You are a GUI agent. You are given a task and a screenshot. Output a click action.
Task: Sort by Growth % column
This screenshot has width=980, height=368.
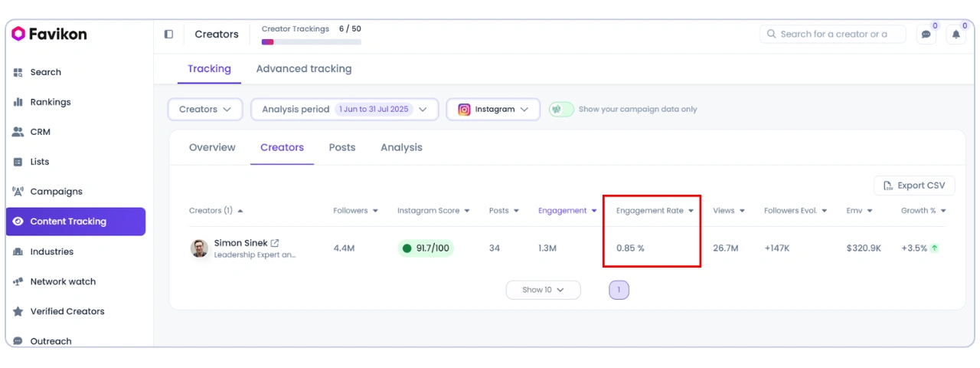[x=923, y=211]
